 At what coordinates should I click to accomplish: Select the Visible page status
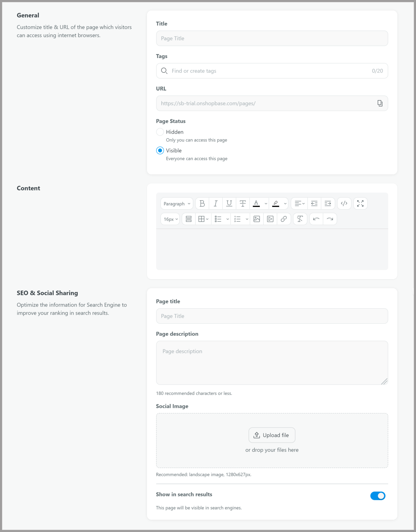click(x=160, y=151)
